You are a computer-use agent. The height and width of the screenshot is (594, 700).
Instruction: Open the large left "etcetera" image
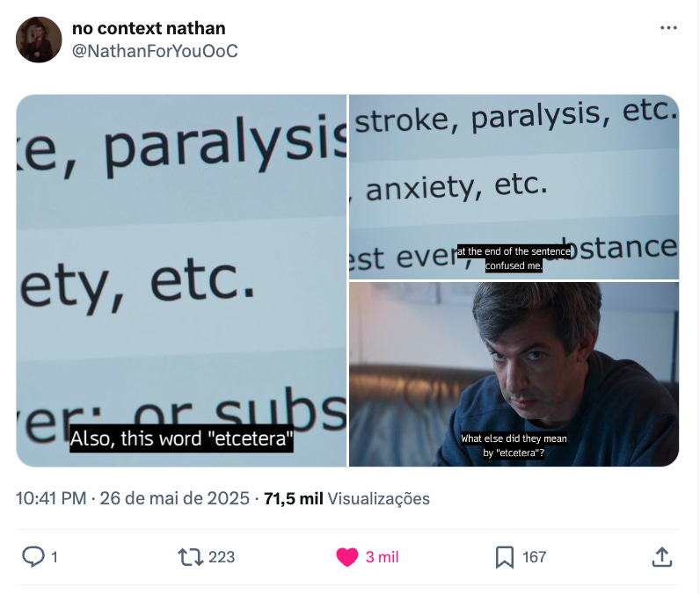[x=181, y=280]
